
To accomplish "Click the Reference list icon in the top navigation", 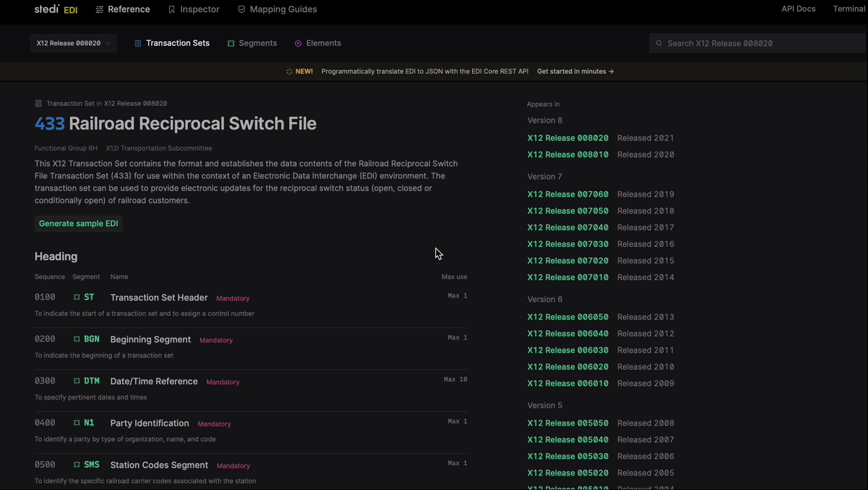I will coord(100,10).
